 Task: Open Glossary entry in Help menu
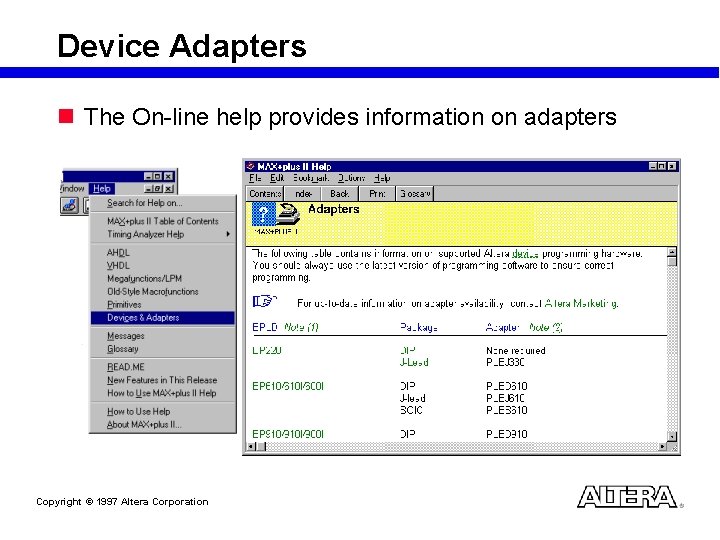tap(122, 349)
